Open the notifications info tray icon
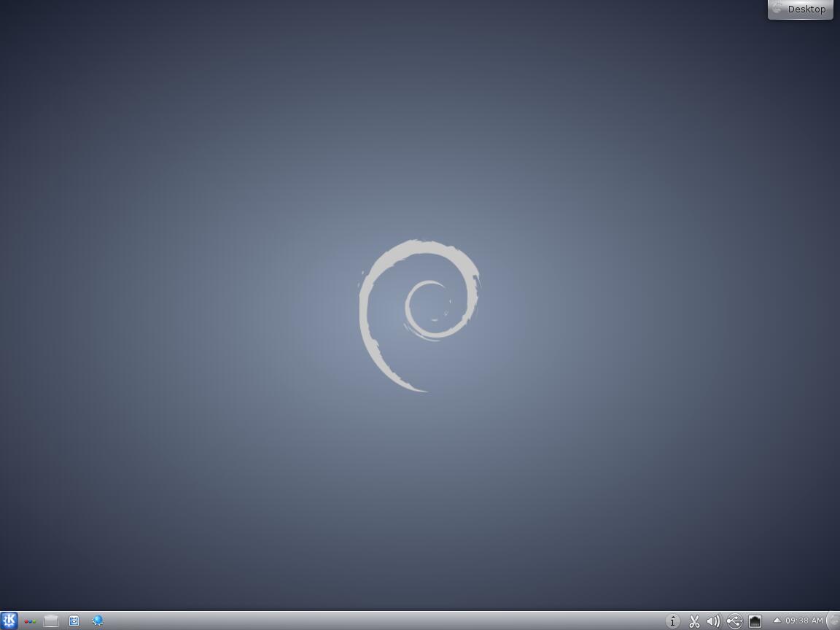The width and height of the screenshot is (840, 630). click(x=673, y=621)
